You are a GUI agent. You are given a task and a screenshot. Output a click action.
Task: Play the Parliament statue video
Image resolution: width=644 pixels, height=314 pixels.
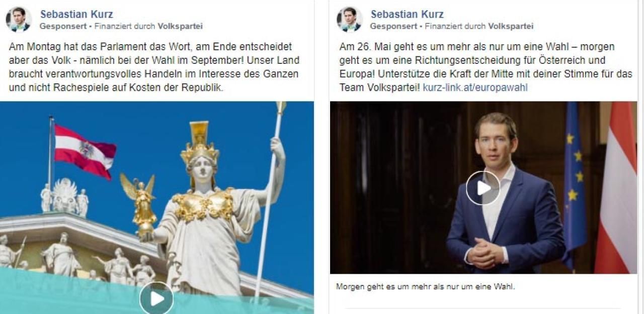[156, 298]
